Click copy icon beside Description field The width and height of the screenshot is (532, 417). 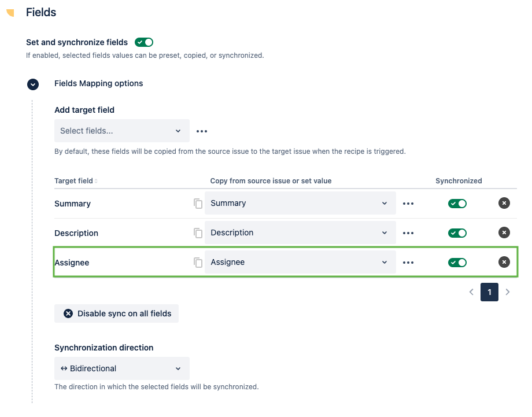pos(198,233)
